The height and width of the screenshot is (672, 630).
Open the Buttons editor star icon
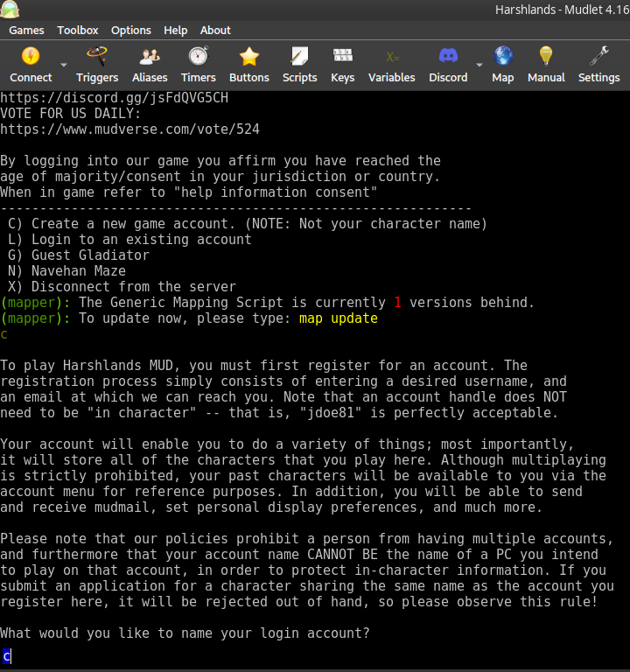[249, 58]
